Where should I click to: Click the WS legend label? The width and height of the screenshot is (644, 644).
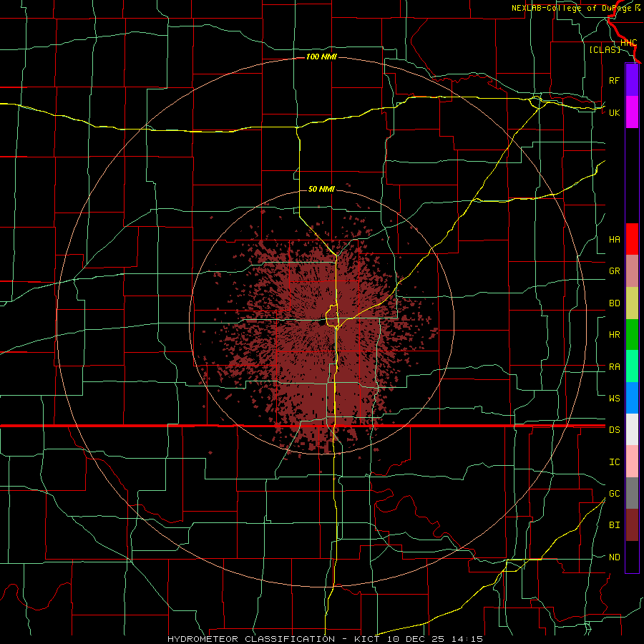point(614,398)
